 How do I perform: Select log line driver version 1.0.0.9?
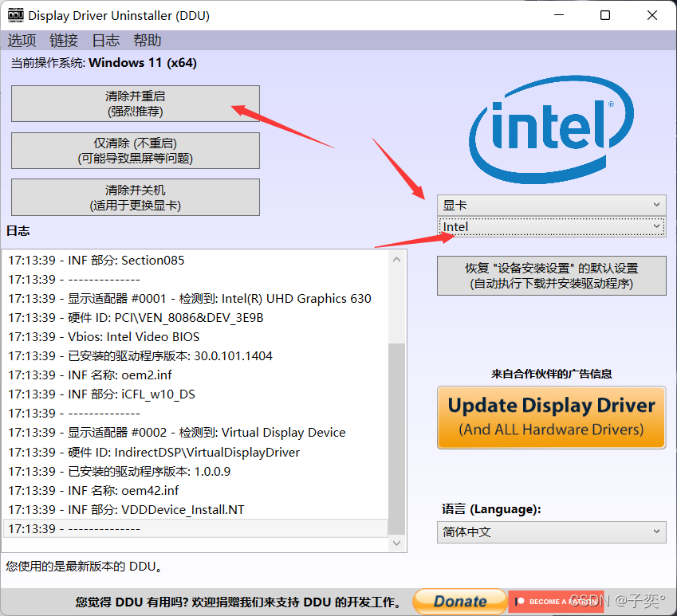(x=195, y=471)
